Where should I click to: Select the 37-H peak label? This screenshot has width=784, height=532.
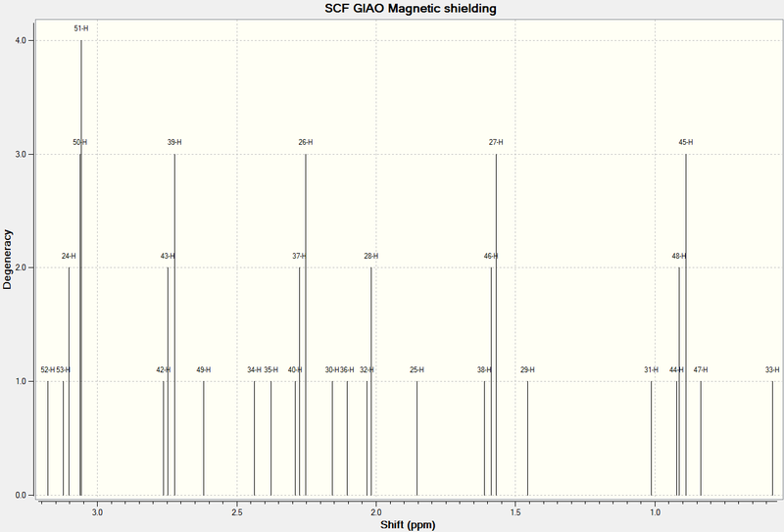[299, 256]
